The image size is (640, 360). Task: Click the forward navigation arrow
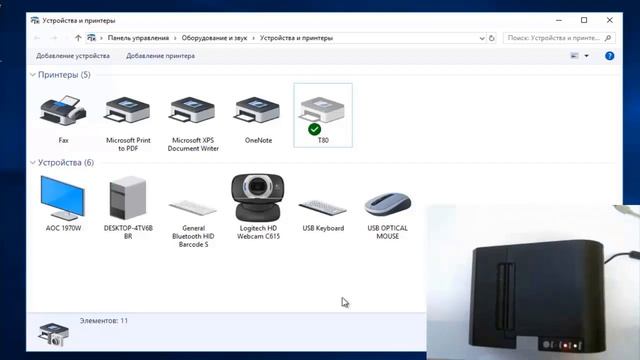pos(53,38)
